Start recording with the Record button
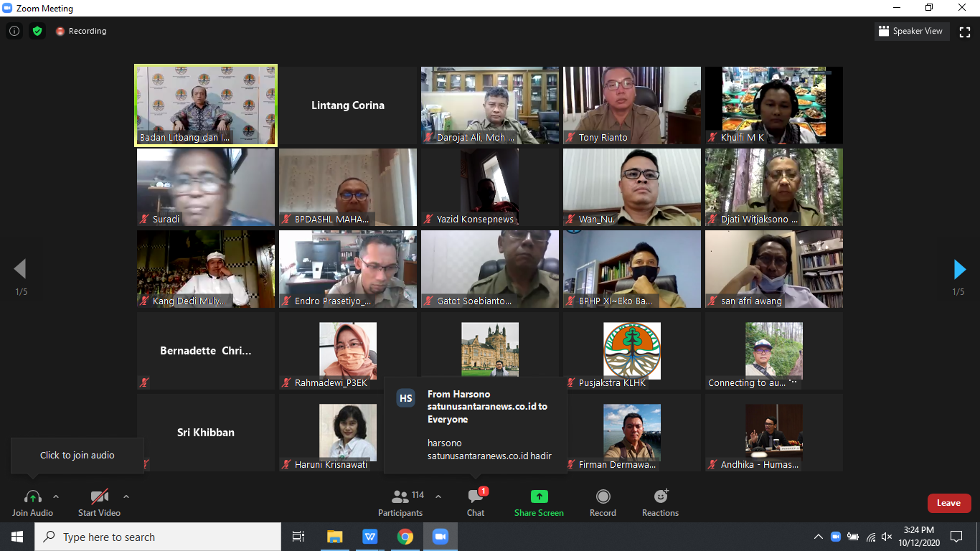The image size is (980, 551). [603, 502]
